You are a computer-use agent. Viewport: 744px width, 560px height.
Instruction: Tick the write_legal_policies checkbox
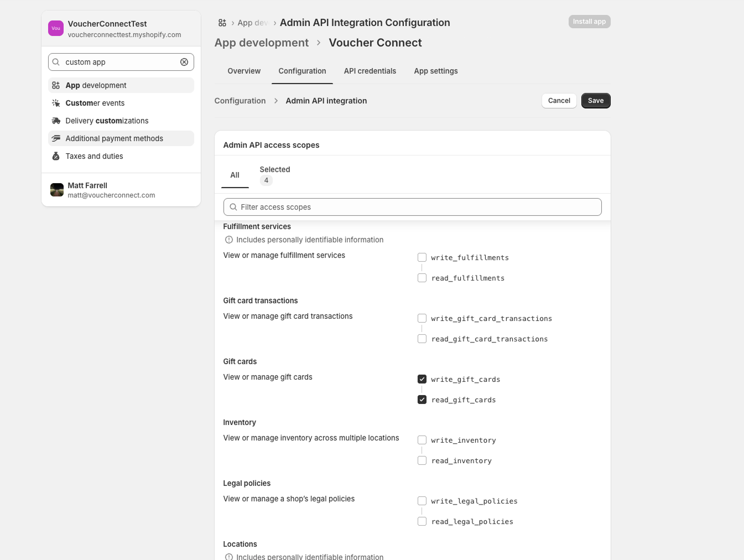coord(422,501)
